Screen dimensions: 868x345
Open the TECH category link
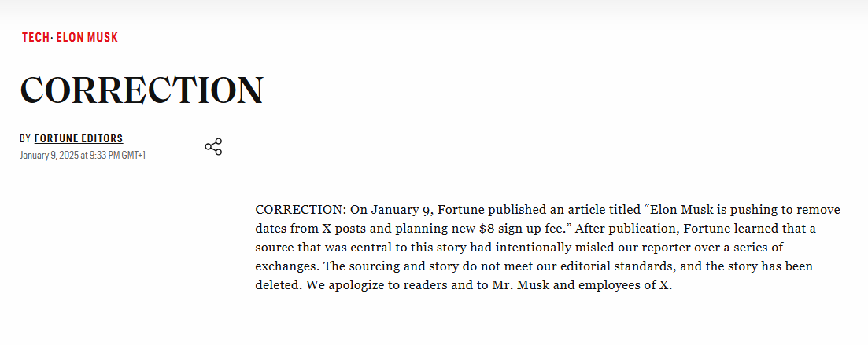pos(35,38)
